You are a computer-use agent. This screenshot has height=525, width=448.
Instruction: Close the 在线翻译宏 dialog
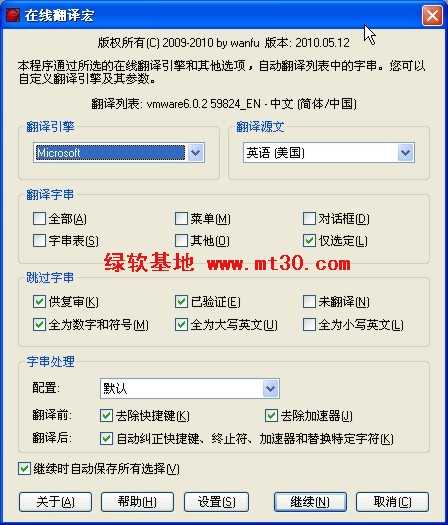pyautogui.click(x=432, y=15)
